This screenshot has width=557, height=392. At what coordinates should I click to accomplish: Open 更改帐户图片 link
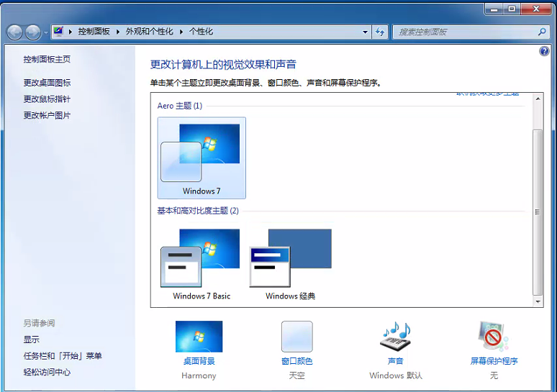coord(47,115)
